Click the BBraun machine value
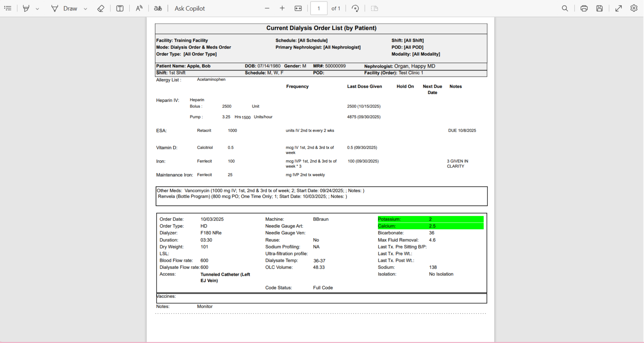Viewport: 644px width, 343px height. 321,219
